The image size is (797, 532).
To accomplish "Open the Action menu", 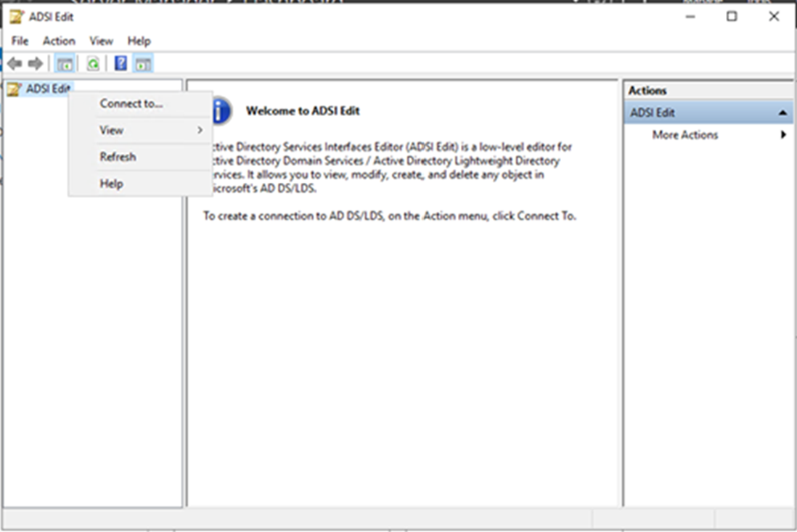I will click(x=59, y=41).
